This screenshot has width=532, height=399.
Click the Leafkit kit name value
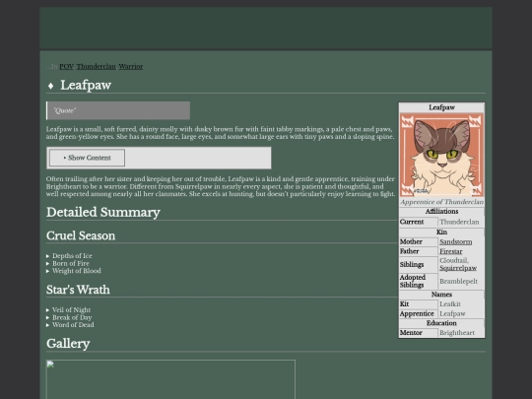pos(450,304)
